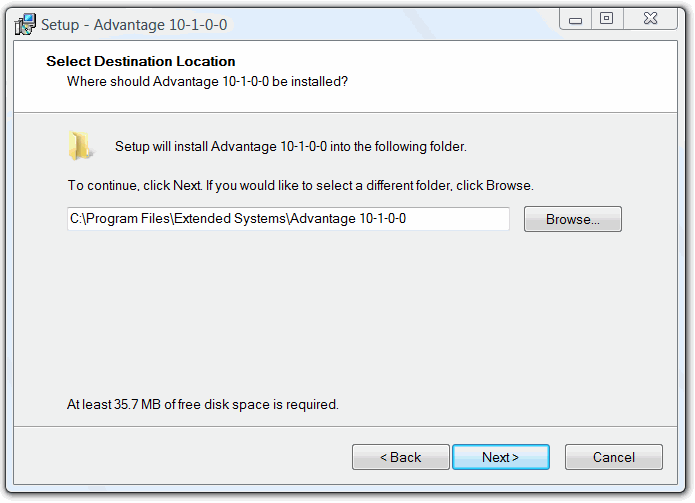This screenshot has width=695, height=503.
Task: Click the Setup installer icon in title bar
Action: [x=25, y=23]
